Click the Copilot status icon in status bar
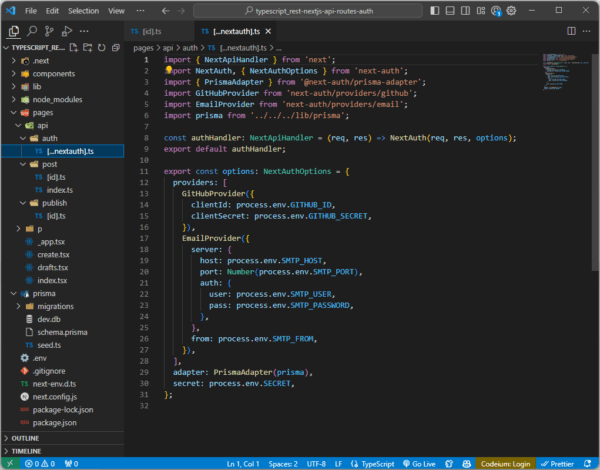 pos(466,463)
